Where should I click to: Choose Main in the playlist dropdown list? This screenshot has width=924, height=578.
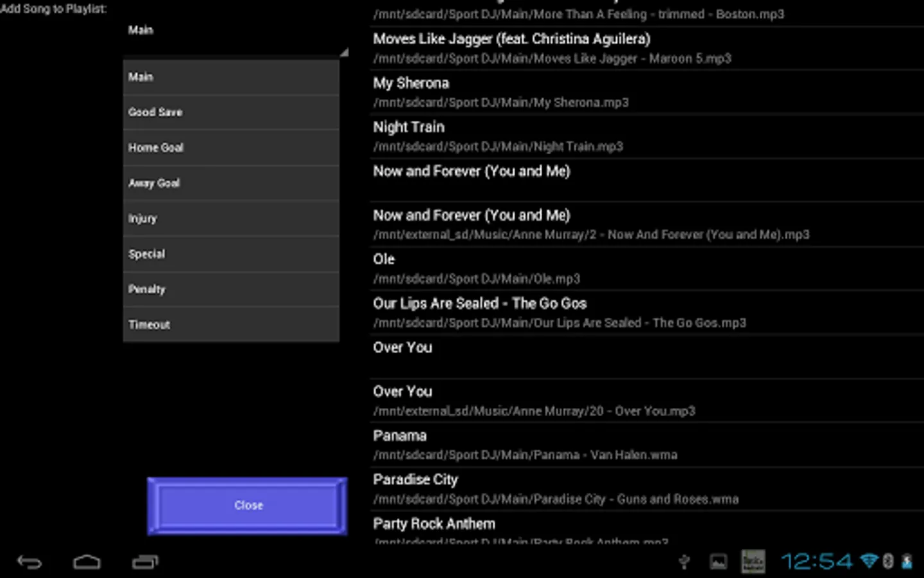coord(231,77)
